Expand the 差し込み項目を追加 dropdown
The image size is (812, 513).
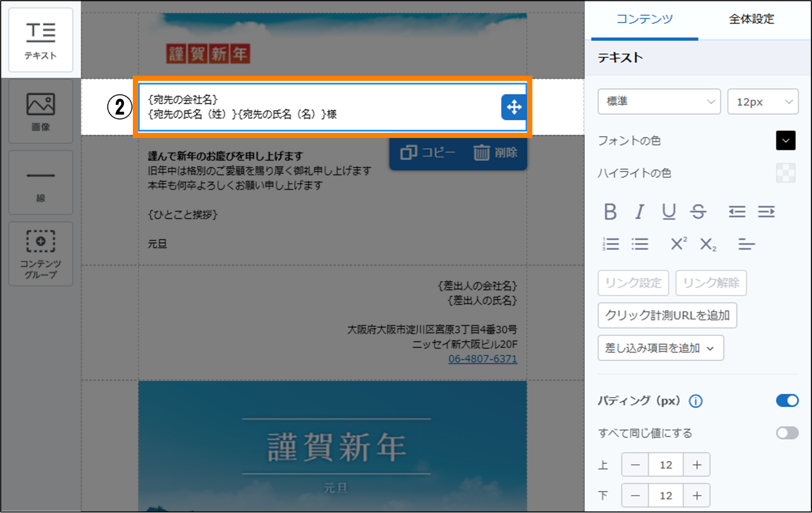(x=660, y=348)
